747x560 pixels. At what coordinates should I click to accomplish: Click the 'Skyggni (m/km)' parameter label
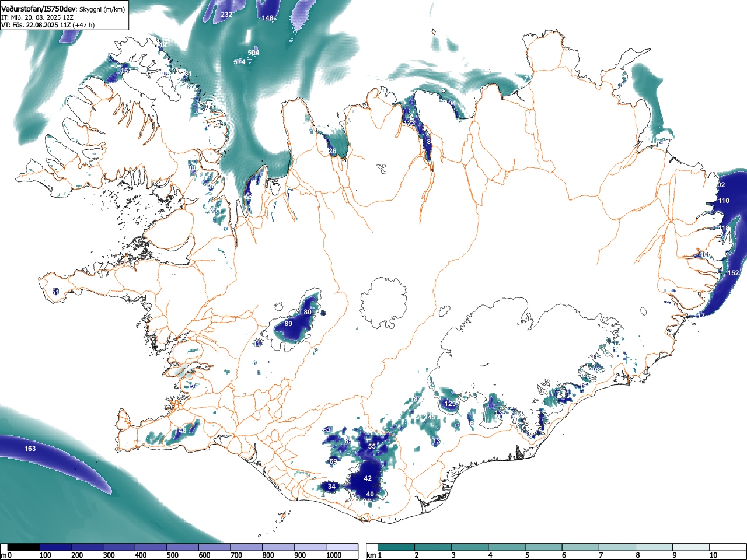point(102,9)
